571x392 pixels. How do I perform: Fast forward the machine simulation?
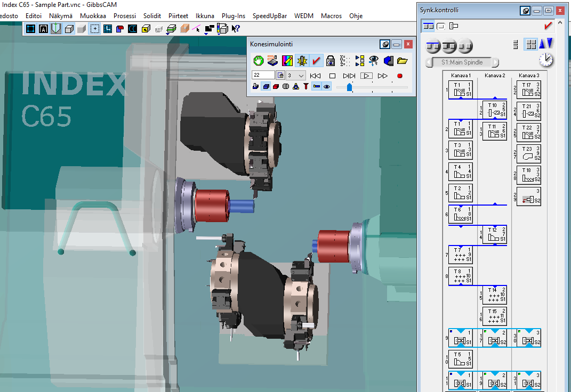point(383,76)
